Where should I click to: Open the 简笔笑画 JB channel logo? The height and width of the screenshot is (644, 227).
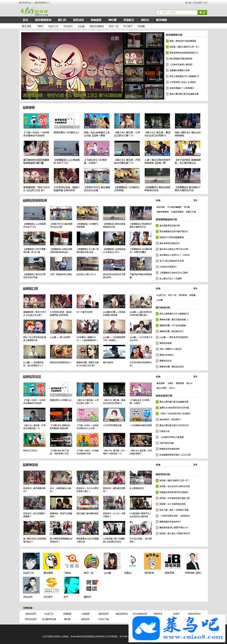click(x=173, y=561)
